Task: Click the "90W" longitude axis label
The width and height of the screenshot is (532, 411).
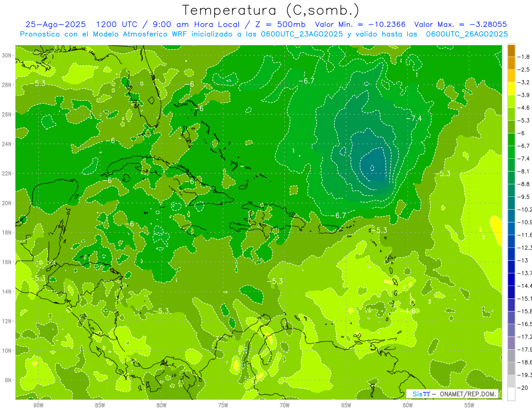Action: click(x=38, y=405)
